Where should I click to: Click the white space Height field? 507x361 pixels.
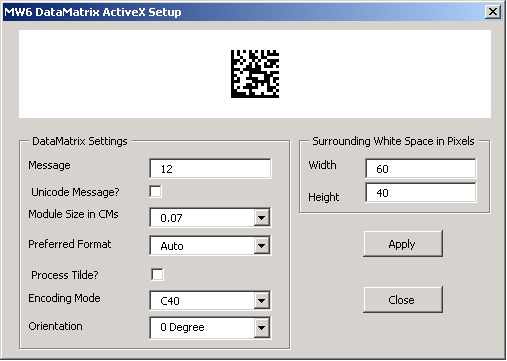point(421,193)
